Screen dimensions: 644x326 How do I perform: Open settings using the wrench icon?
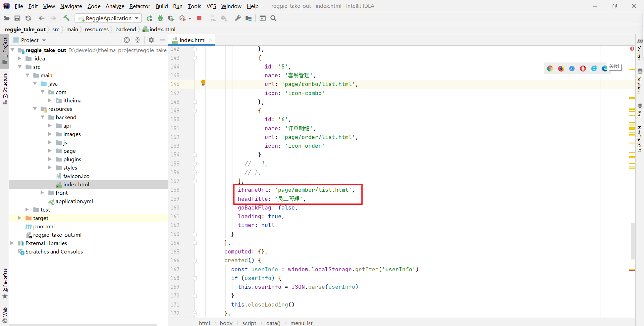click(x=238, y=18)
